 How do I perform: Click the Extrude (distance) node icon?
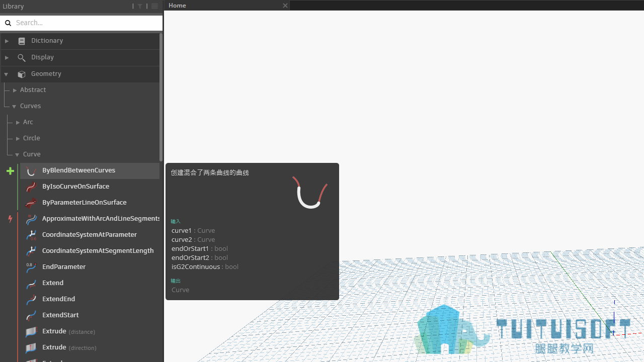click(31, 332)
